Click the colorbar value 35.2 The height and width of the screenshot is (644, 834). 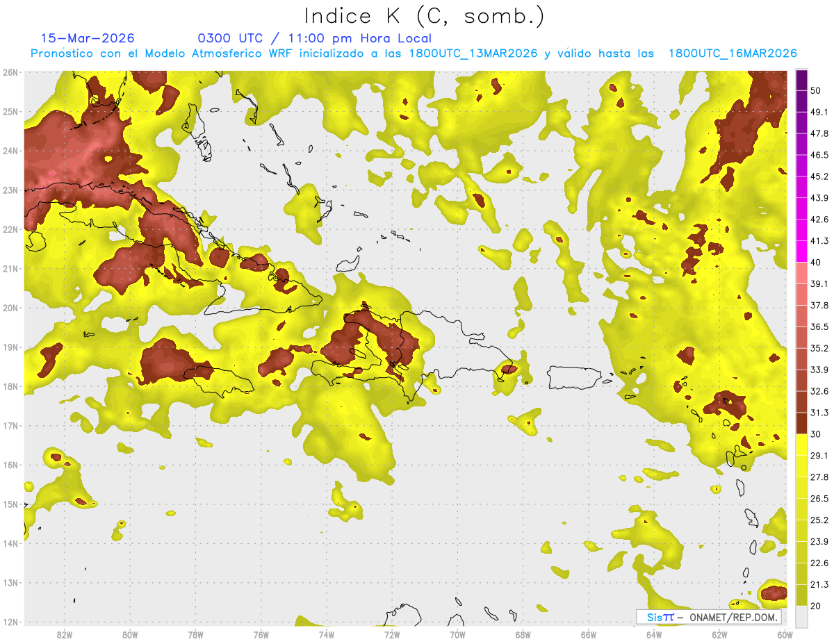pos(819,348)
